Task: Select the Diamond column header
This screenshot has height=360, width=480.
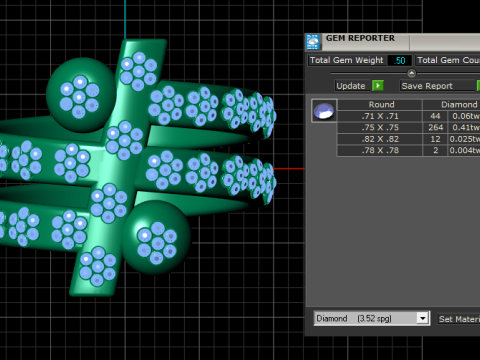Action: (x=451, y=105)
